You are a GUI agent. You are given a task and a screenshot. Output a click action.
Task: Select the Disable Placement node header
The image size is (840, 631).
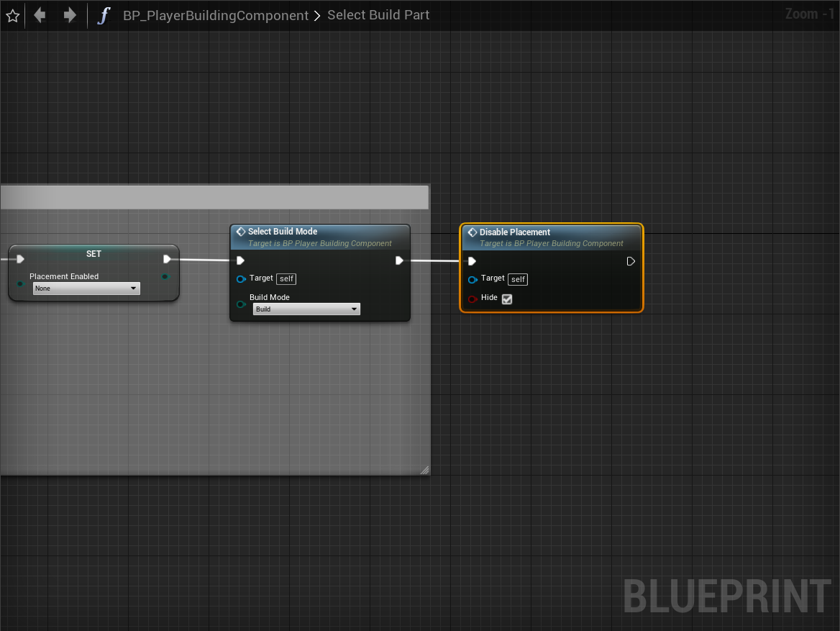552,237
